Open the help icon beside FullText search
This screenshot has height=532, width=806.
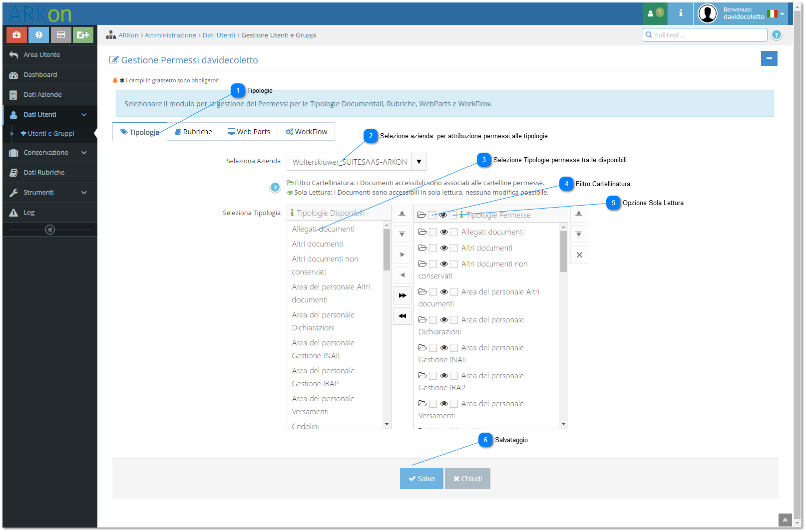[777, 35]
